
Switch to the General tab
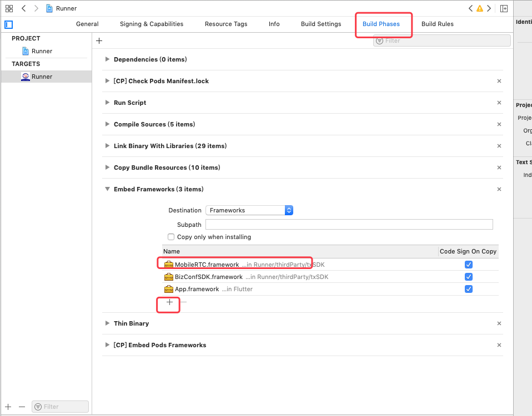coord(87,24)
